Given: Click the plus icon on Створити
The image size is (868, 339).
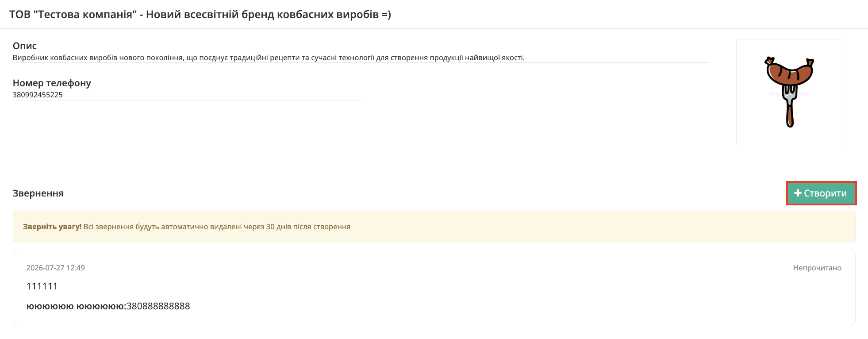Looking at the screenshot, I should click(x=798, y=193).
